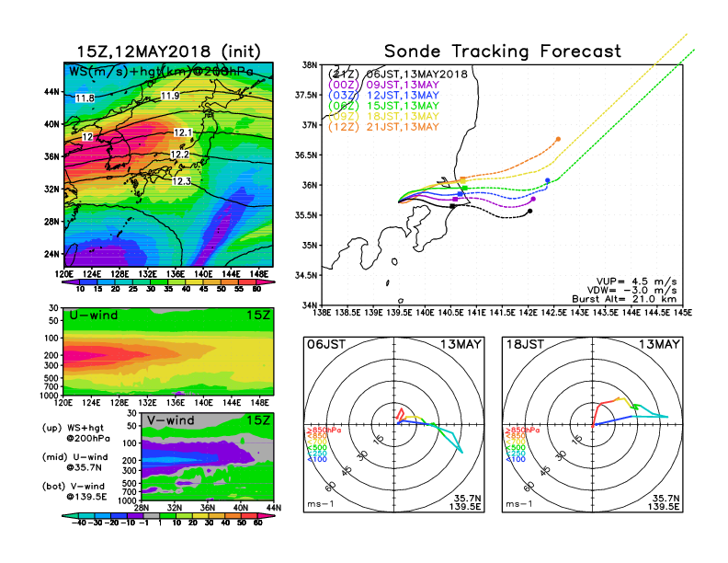728x563 pixels.
Task: Select the orange "(12Z) 21JST,13MAY" legend entry
Action: tap(383, 127)
